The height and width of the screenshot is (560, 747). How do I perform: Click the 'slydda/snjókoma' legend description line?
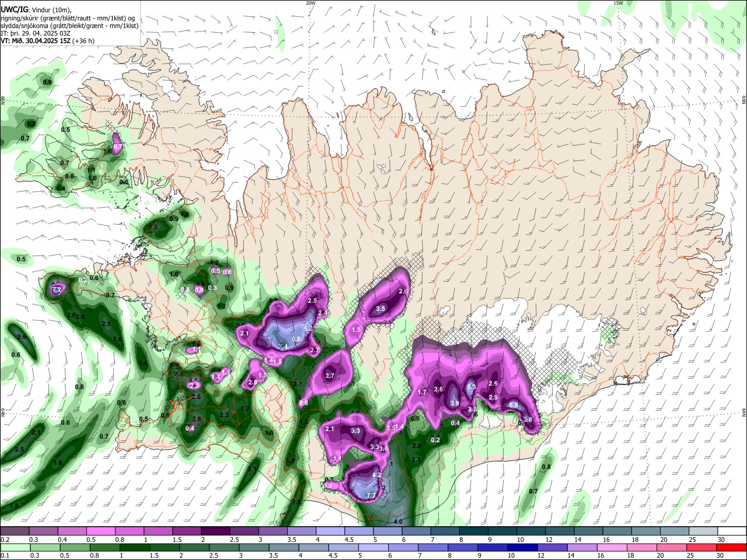click(69, 26)
